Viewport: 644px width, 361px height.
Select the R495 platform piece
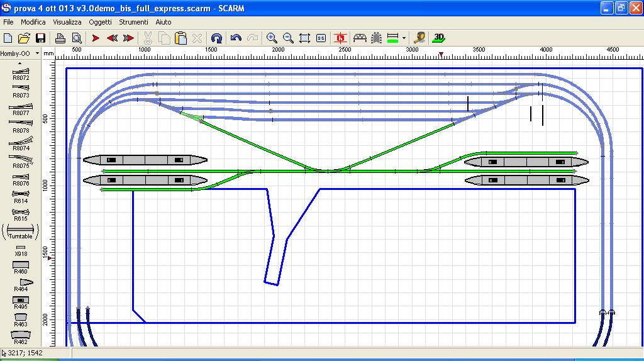point(21,303)
